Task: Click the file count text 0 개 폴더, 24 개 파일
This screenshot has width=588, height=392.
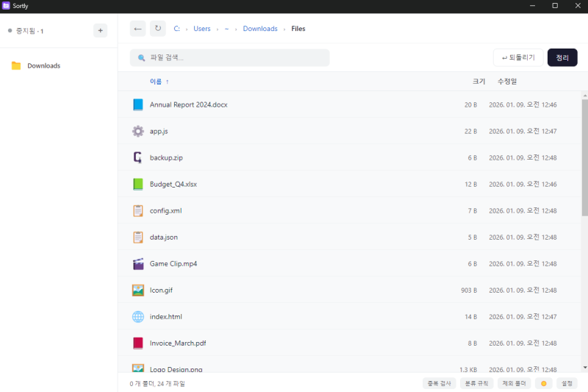Action: (x=157, y=383)
